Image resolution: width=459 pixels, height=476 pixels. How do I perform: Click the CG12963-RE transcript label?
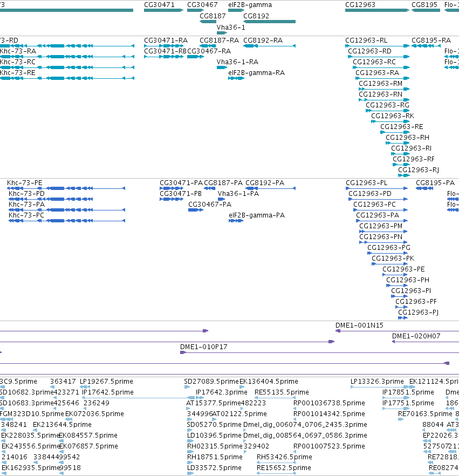click(x=402, y=127)
